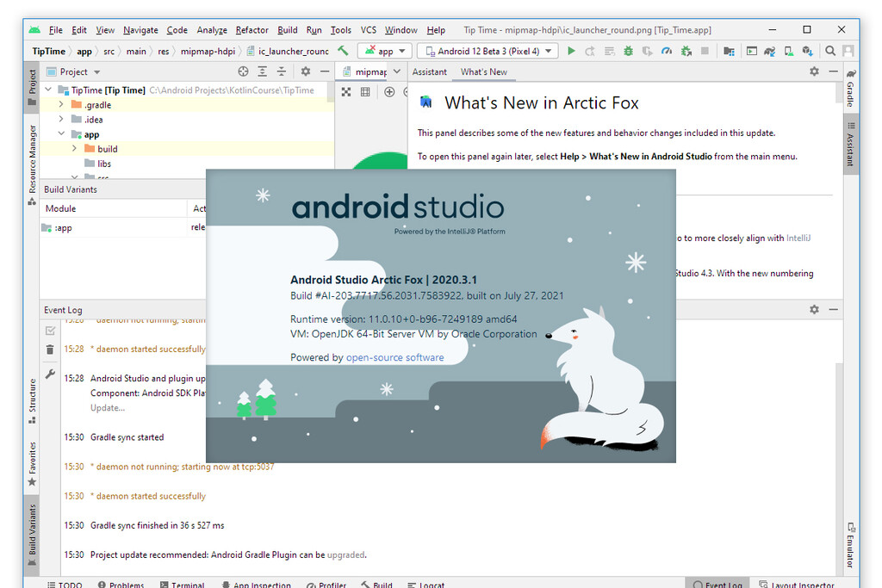Viewport: 882px width, 588px height.
Task: Click the ic_launcher_roun breadcrumb item
Action: [297, 51]
